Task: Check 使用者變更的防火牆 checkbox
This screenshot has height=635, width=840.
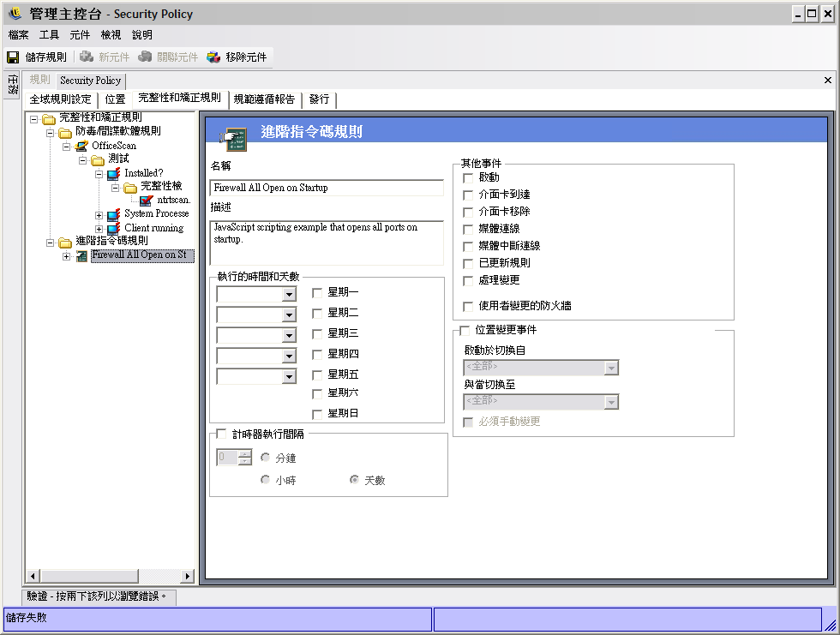Action: [x=468, y=306]
